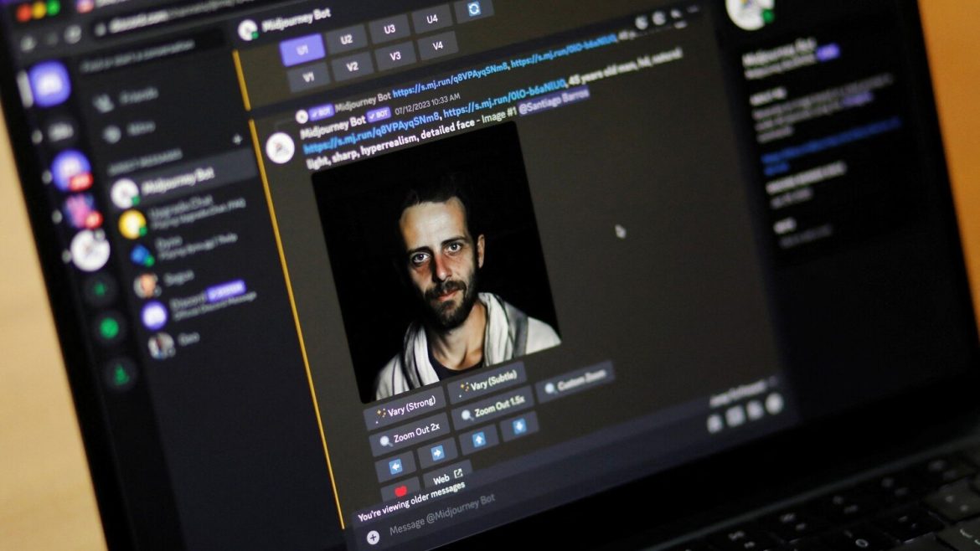Click the U2 upscale button
This screenshot has width=980, height=551.
[347, 38]
